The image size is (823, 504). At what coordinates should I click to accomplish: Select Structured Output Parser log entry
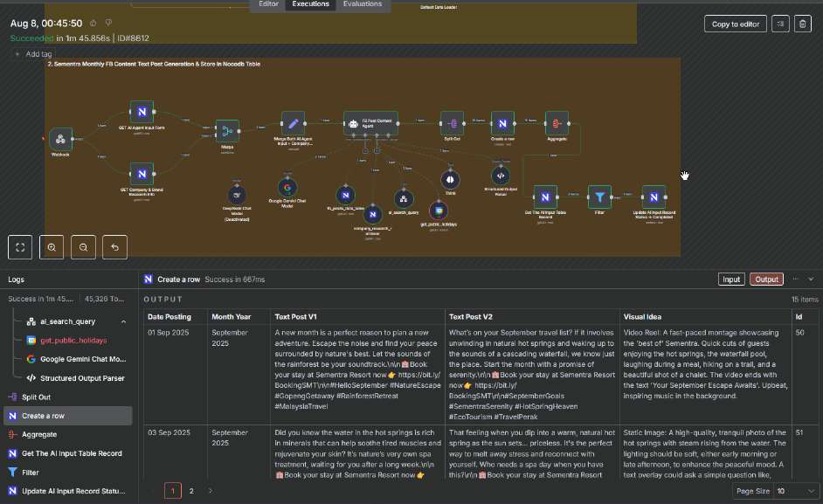point(82,378)
